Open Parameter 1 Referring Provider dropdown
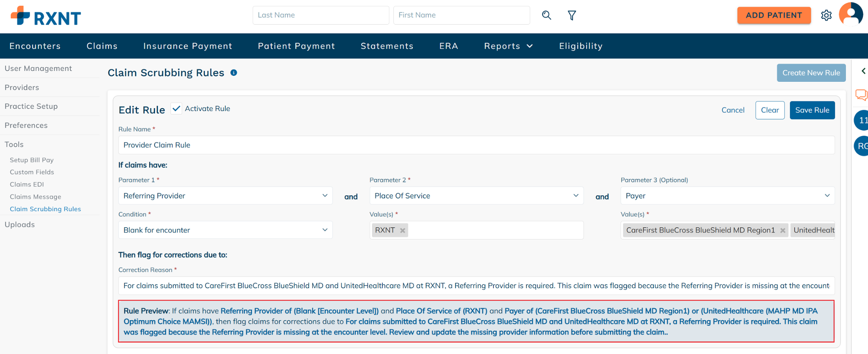The width and height of the screenshot is (868, 354). tap(225, 195)
